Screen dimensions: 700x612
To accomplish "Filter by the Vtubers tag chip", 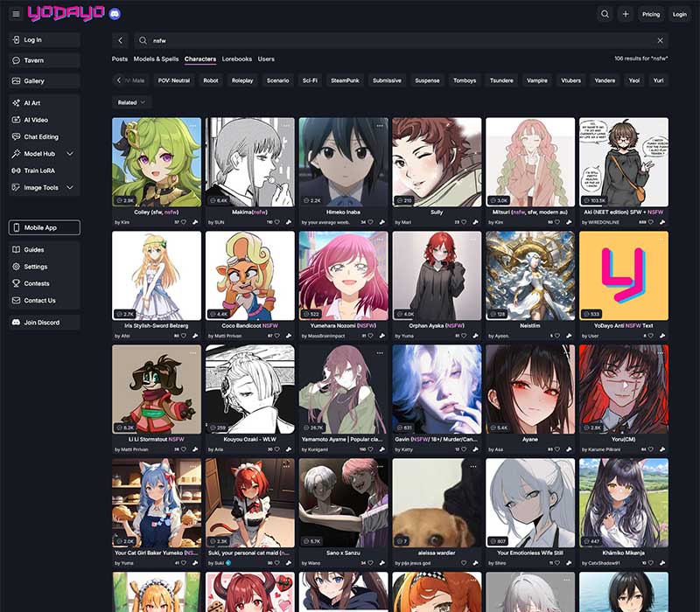I will coord(571,80).
